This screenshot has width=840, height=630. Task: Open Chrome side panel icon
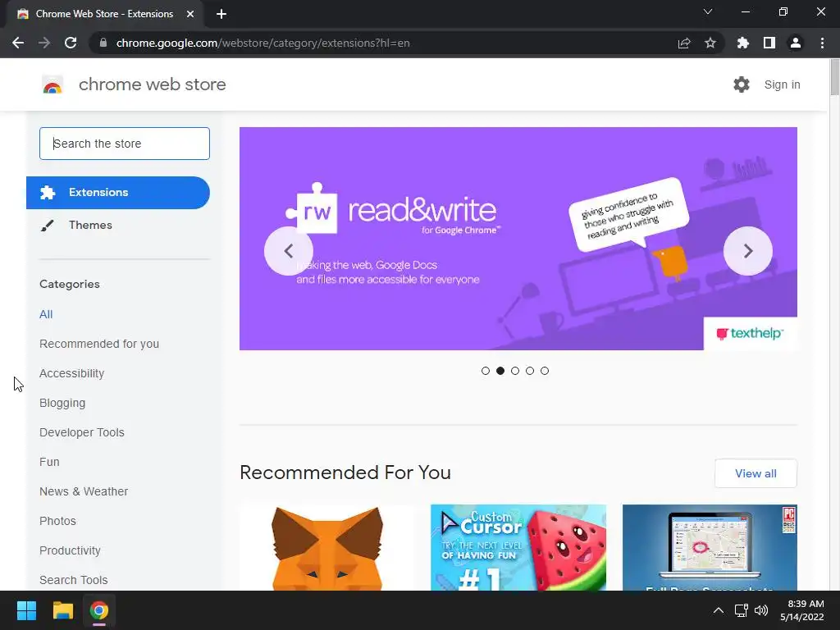pos(769,43)
